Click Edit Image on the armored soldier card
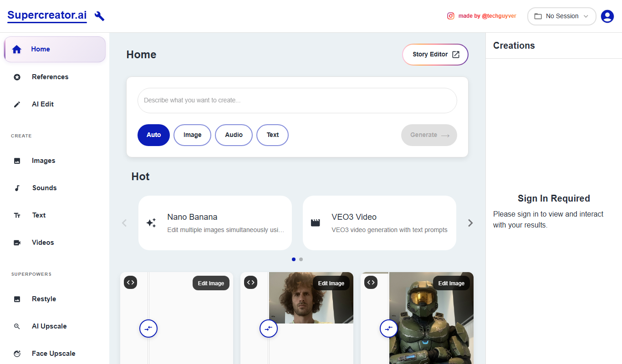 click(451, 283)
